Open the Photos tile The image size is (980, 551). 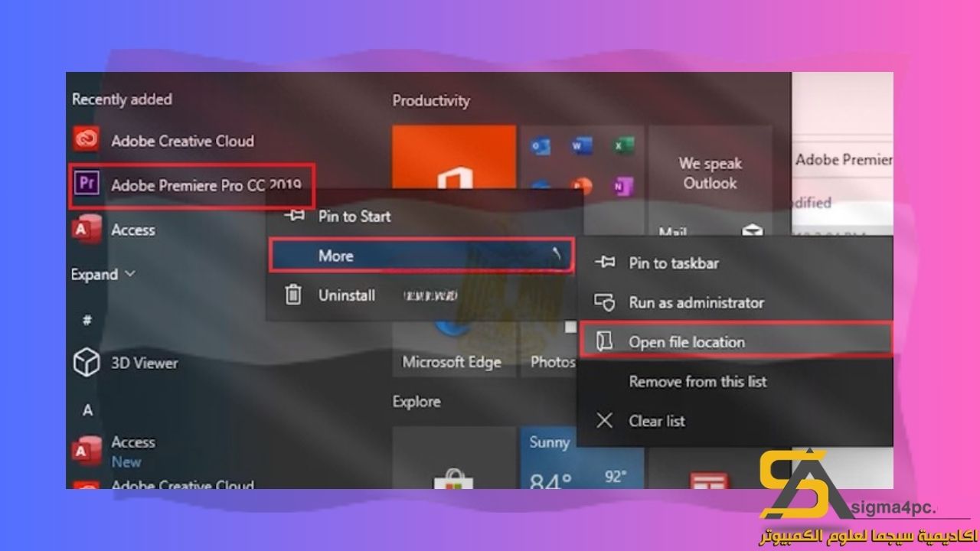(x=550, y=348)
